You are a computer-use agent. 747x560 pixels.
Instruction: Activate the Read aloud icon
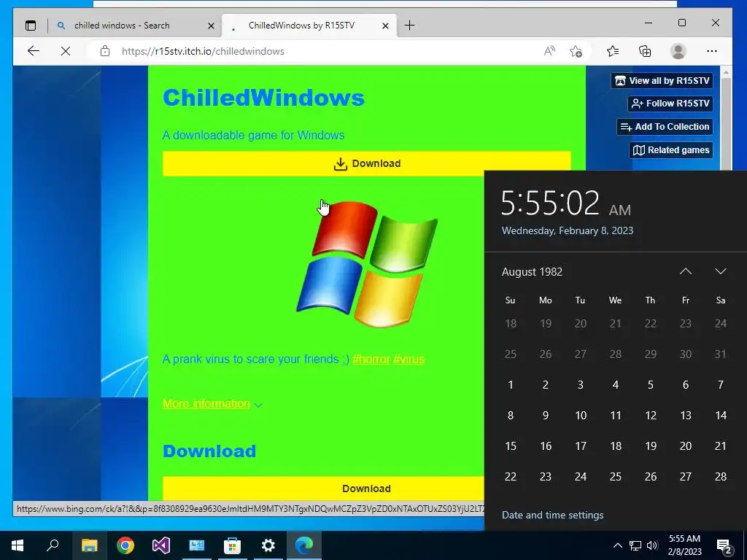coord(549,51)
